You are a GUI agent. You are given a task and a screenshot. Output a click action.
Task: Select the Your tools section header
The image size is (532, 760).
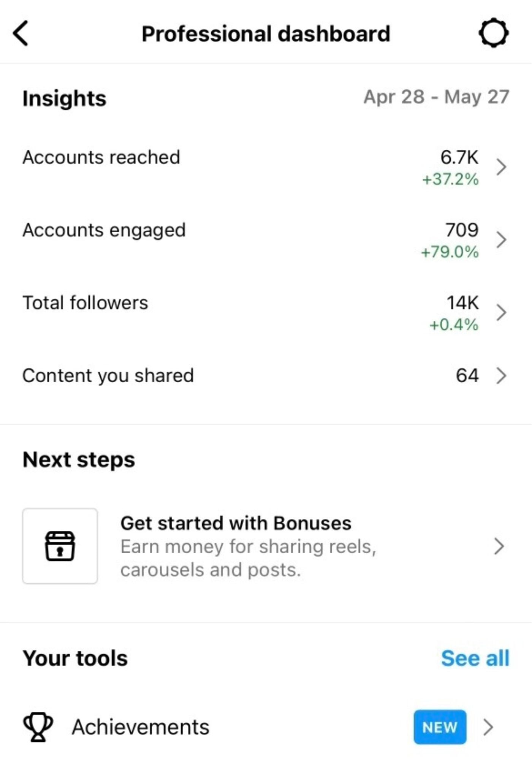[x=75, y=658]
